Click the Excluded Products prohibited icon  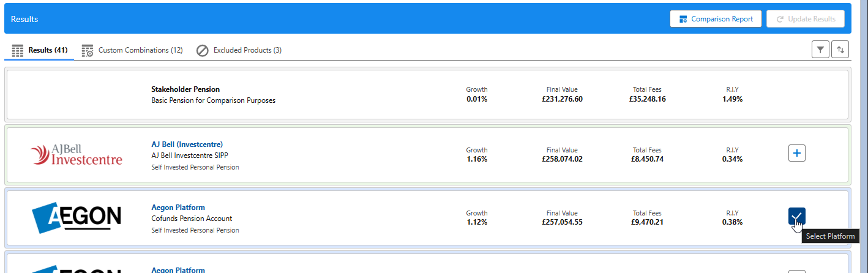[203, 50]
